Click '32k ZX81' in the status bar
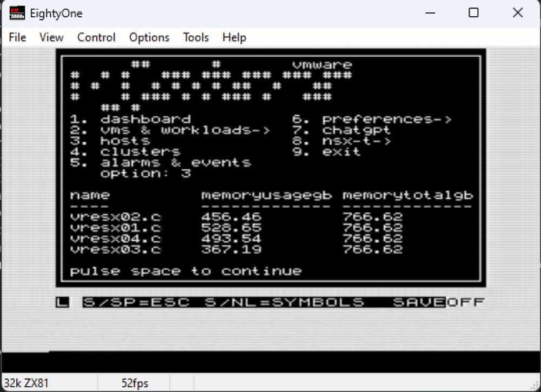This screenshot has height=392, width=541. point(26,383)
